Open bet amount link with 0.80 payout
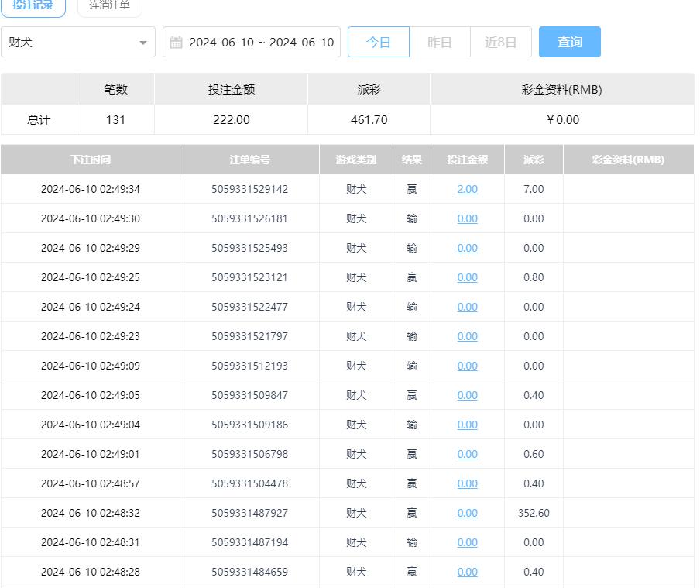The image size is (700, 588). pos(467,277)
